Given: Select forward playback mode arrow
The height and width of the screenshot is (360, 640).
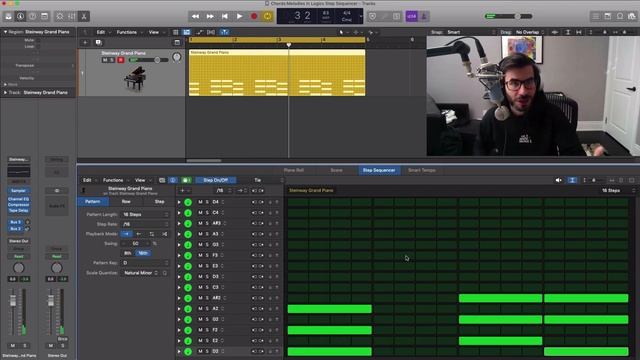Looking at the screenshot, I should click(x=127, y=234).
